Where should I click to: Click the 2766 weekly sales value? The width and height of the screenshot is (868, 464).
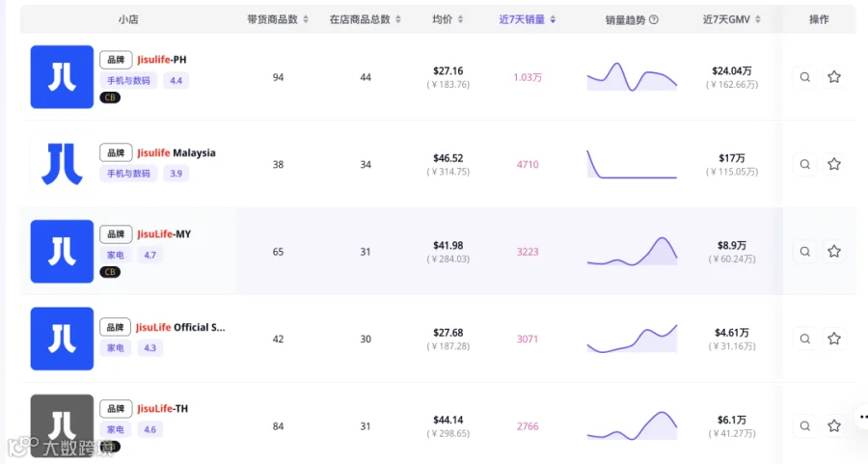click(x=528, y=426)
